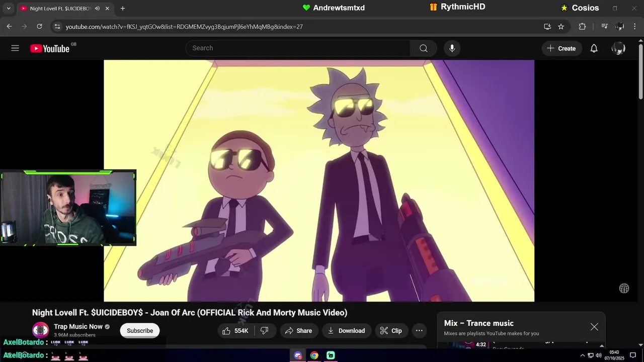Reload the page
This screenshot has width=644, height=362.
click(39, 27)
